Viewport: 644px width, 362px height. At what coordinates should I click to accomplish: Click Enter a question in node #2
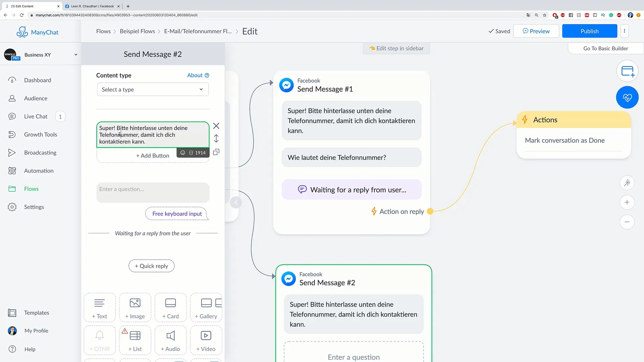click(x=354, y=357)
